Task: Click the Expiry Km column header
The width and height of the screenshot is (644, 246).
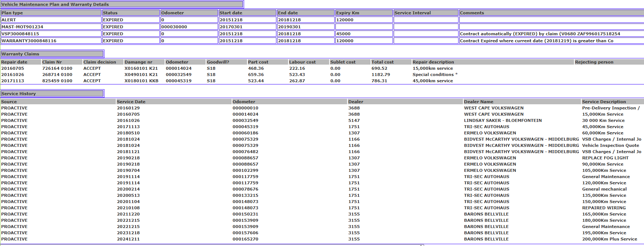Action: 364,13
